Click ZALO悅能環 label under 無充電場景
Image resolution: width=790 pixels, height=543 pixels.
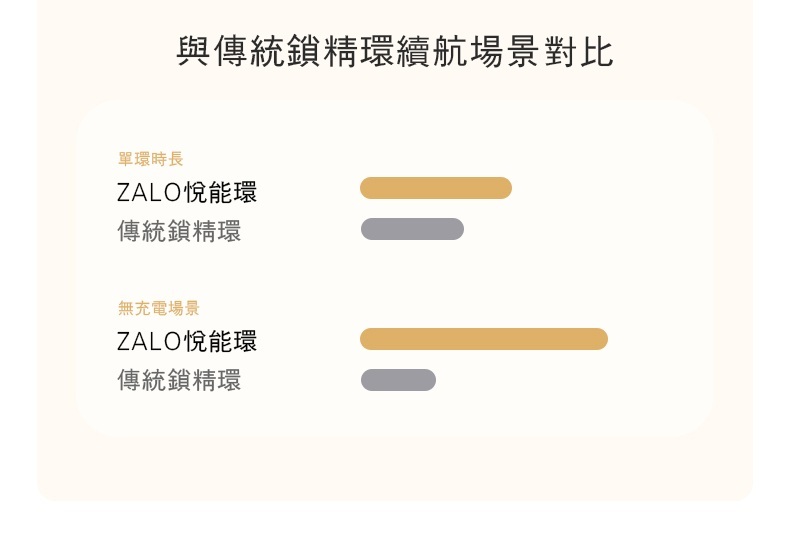pyautogui.click(x=186, y=342)
